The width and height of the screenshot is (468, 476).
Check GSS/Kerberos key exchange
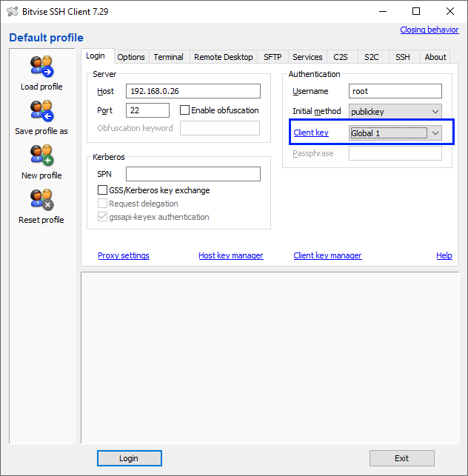pos(102,190)
